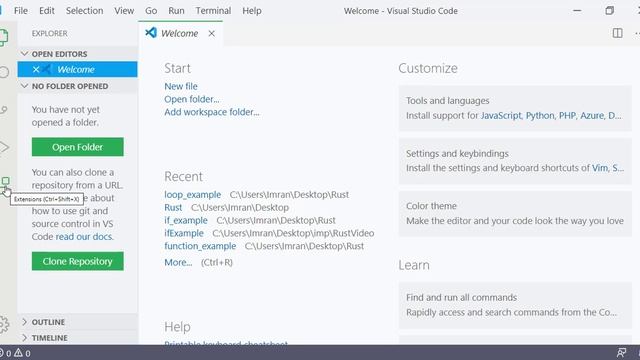Viewport: 640px width, 360px height.
Task: Click the 'Open folder...' link under Start
Action: 192,99
